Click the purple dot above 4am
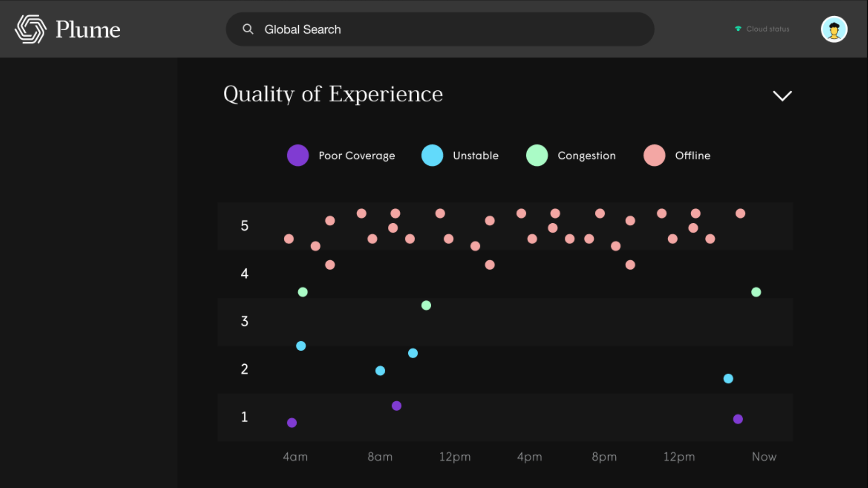Image resolution: width=868 pixels, height=488 pixels. click(292, 423)
